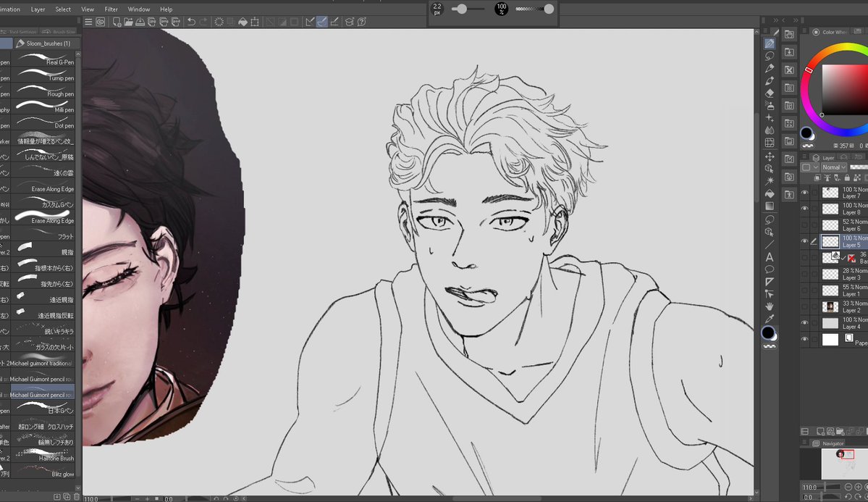This screenshot has height=502, width=868.
Task: Open the Navigator palette menu icon
Action: pyautogui.click(x=804, y=443)
